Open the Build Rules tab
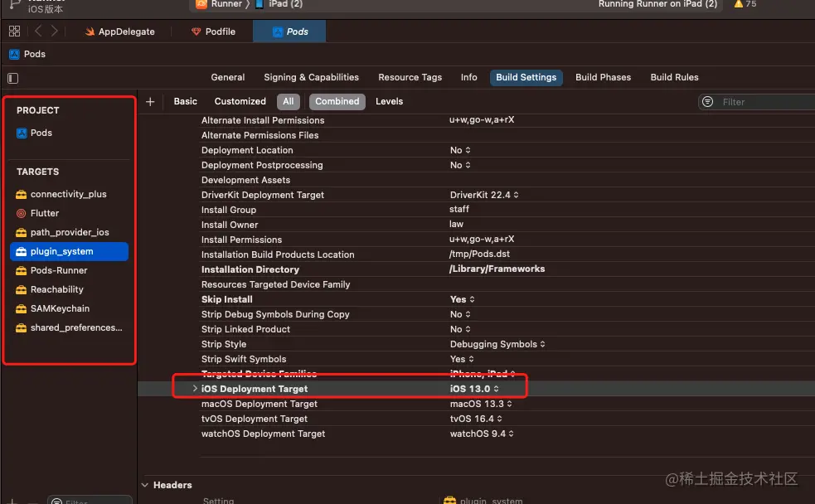The height and width of the screenshot is (504, 815). [674, 77]
